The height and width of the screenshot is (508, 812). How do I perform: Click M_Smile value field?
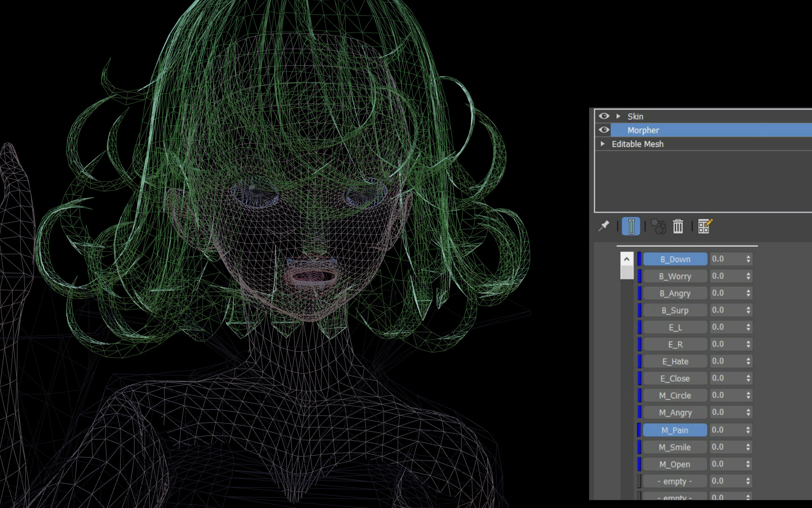[x=727, y=447]
